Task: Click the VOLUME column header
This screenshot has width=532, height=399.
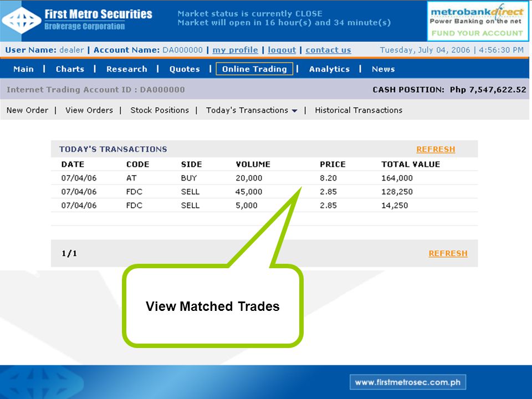Action: (x=253, y=164)
